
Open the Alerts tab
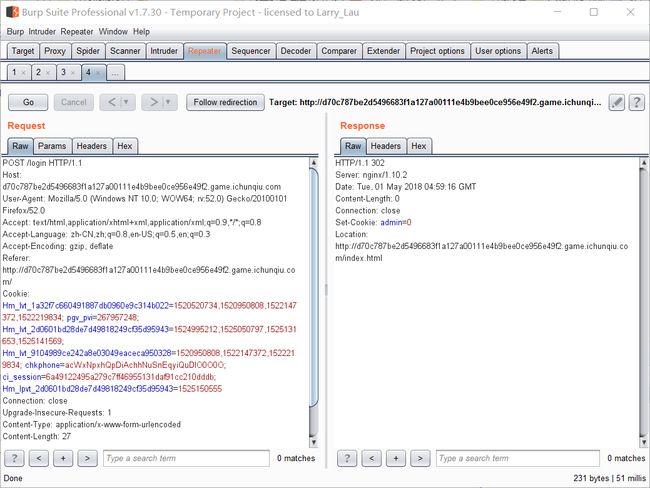[x=542, y=51]
